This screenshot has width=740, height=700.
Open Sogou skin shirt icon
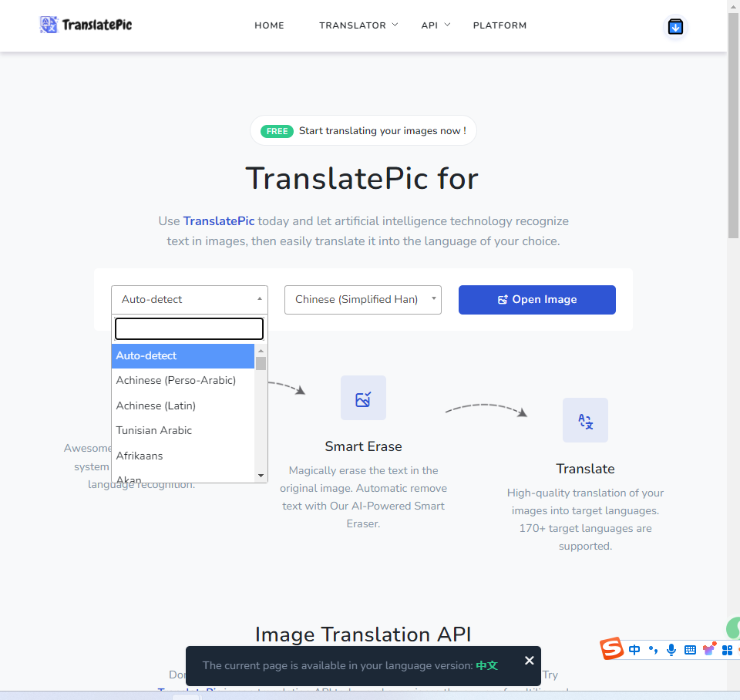709,649
